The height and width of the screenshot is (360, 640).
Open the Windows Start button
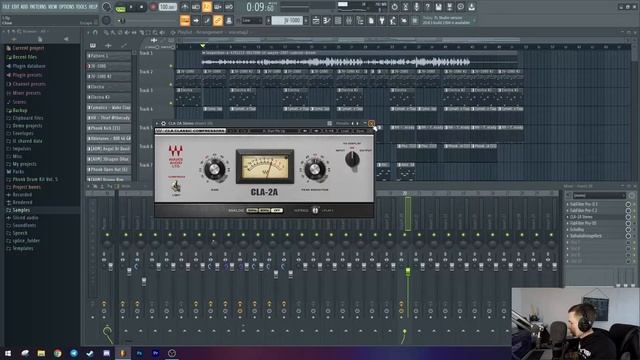[8, 353]
